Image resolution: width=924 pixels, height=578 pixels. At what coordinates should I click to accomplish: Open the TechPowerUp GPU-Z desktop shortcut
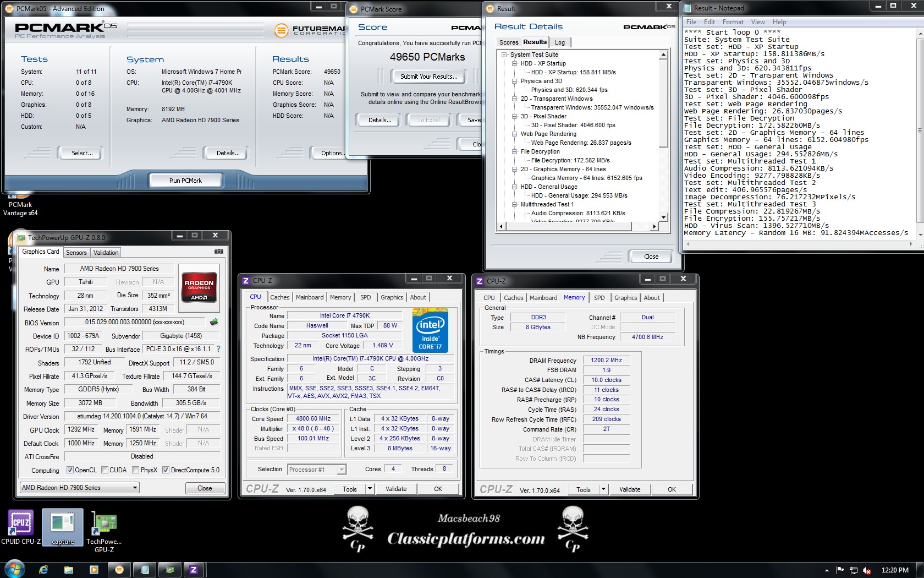click(x=104, y=531)
